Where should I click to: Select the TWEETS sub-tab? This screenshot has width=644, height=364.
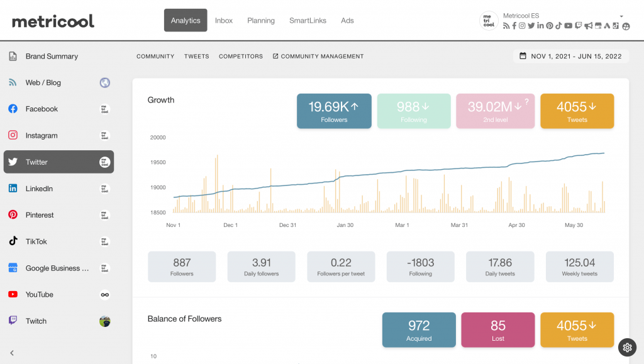pyautogui.click(x=196, y=56)
